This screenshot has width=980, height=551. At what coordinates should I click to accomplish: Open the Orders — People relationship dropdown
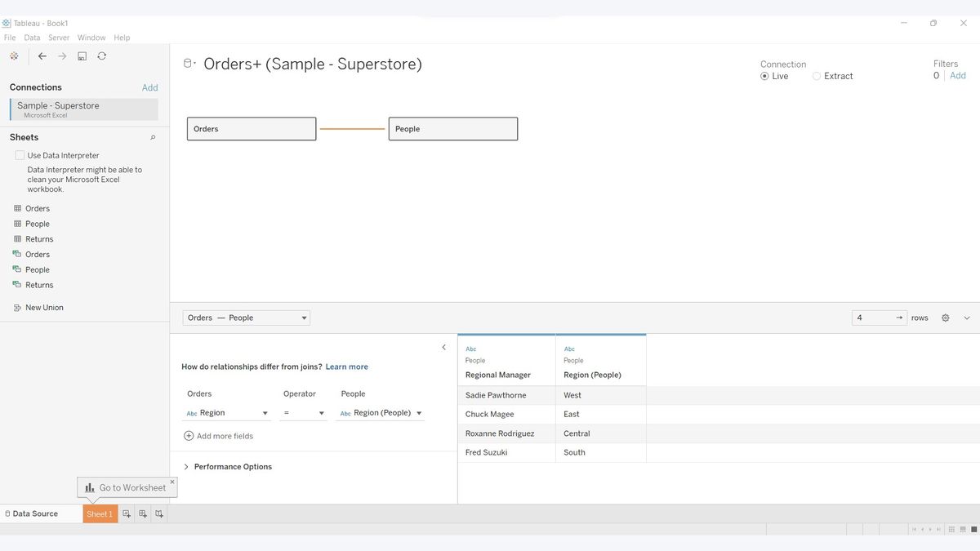[x=303, y=318]
